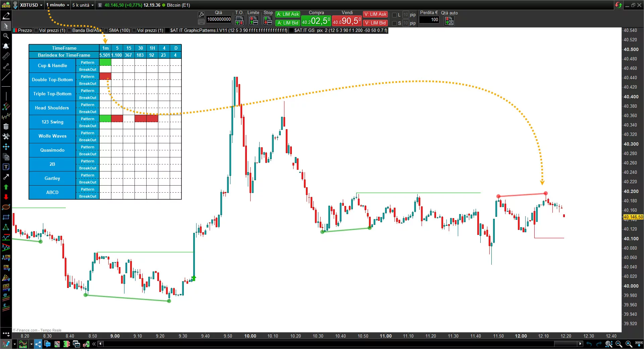Place a red down arrow marker
The width and height of the screenshot is (644, 349).
point(6,197)
